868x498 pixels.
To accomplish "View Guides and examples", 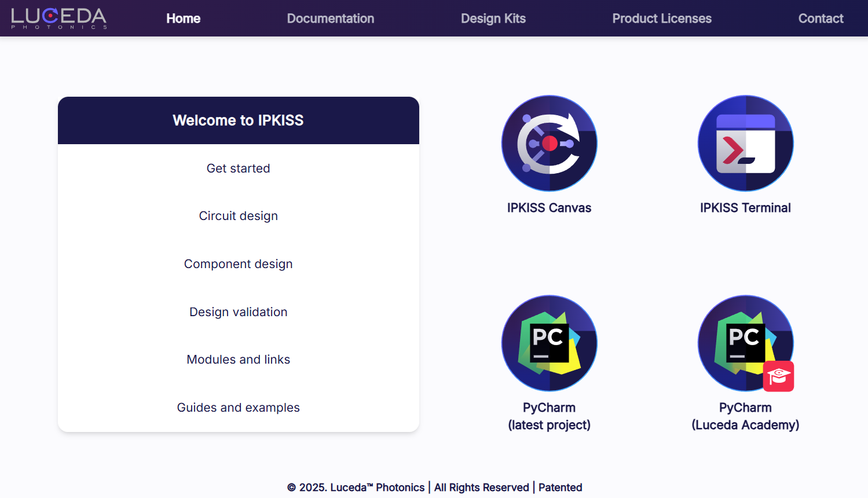I will (238, 408).
